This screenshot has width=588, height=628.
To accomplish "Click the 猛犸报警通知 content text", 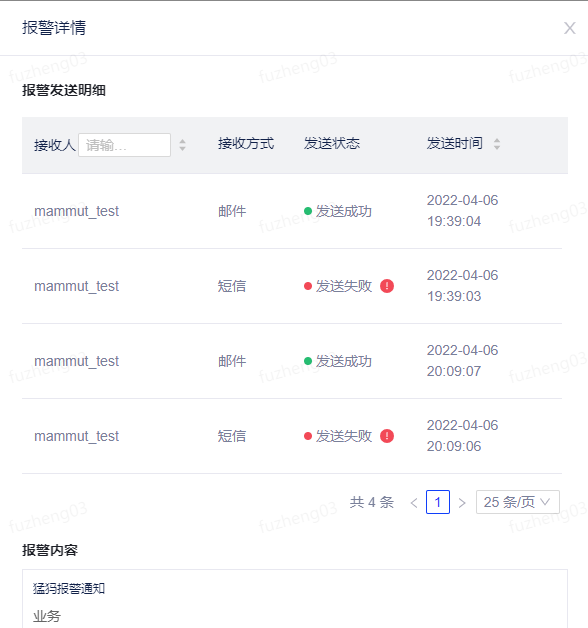I will click(x=69, y=588).
